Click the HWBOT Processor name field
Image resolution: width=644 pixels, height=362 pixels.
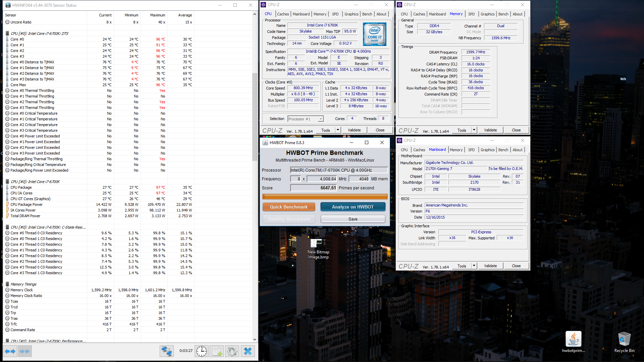click(339, 170)
